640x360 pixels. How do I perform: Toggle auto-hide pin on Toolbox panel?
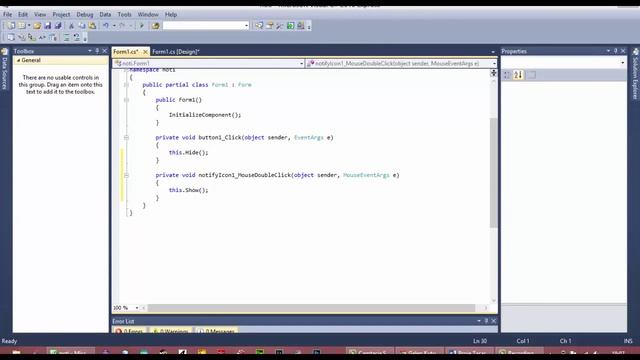(97, 51)
